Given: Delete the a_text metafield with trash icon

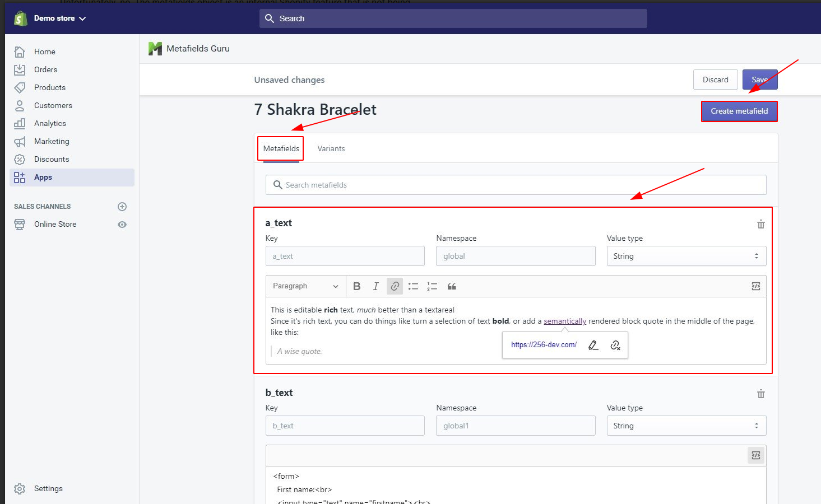Looking at the screenshot, I should pyautogui.click(x=761, y=224).
